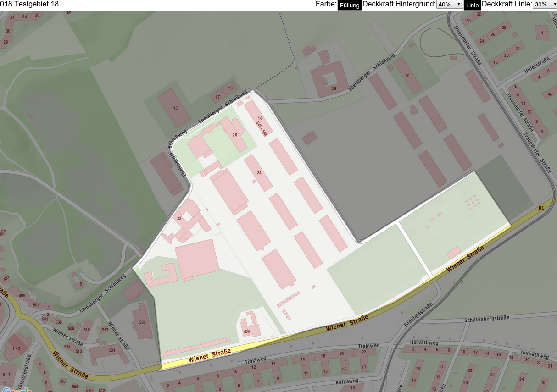This screenshot has height=392, width=557.
Task: Click building number 523
Action: coord(143,322)
